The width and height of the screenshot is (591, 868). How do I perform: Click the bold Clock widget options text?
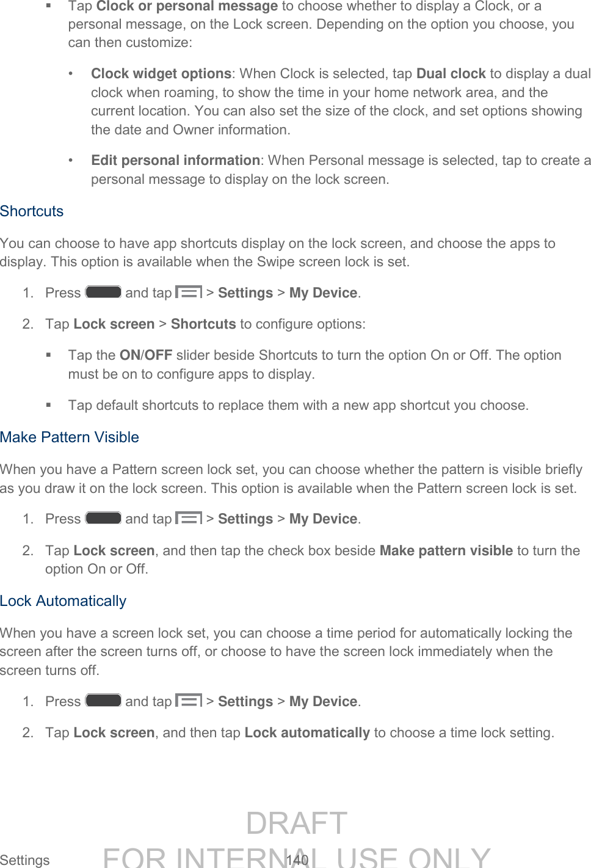click(x=161, y=74)
